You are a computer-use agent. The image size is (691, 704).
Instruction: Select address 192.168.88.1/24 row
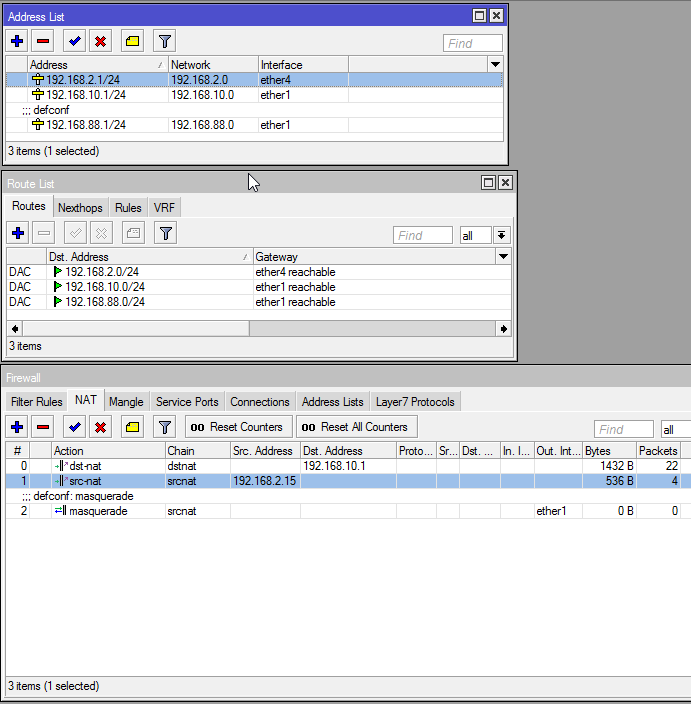pos(254,125)
